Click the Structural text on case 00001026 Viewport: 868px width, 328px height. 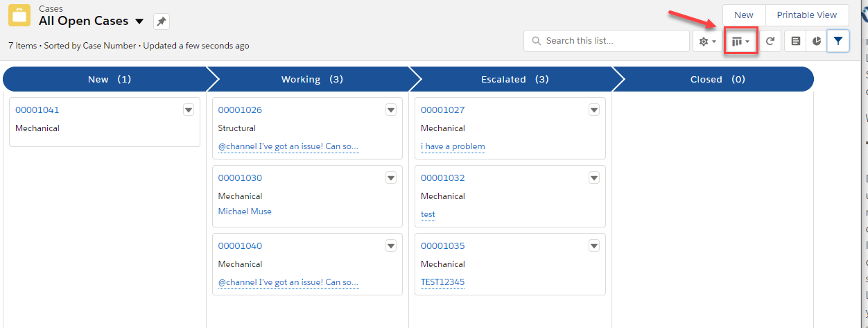tap(236, 128)
